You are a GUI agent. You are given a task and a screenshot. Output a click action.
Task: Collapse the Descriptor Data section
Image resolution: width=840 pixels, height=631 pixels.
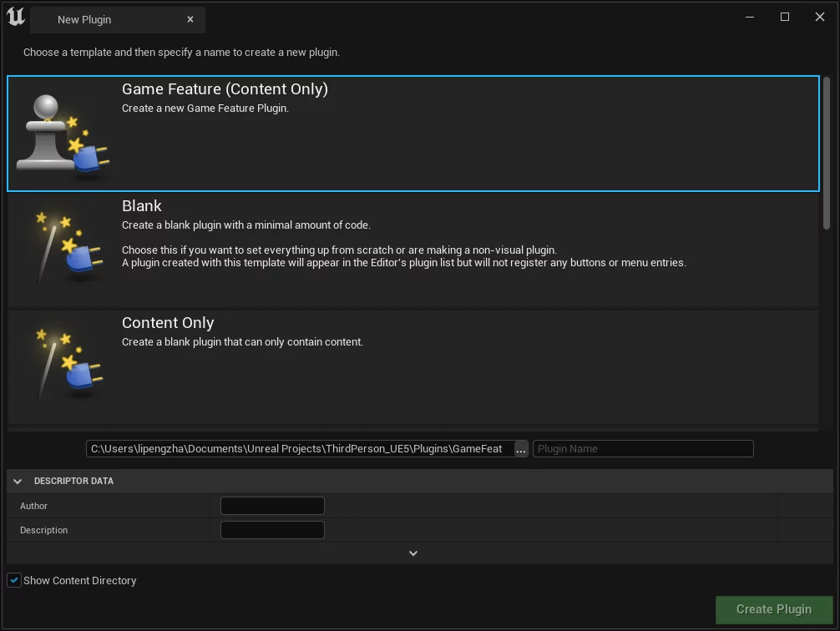(18, 481)
